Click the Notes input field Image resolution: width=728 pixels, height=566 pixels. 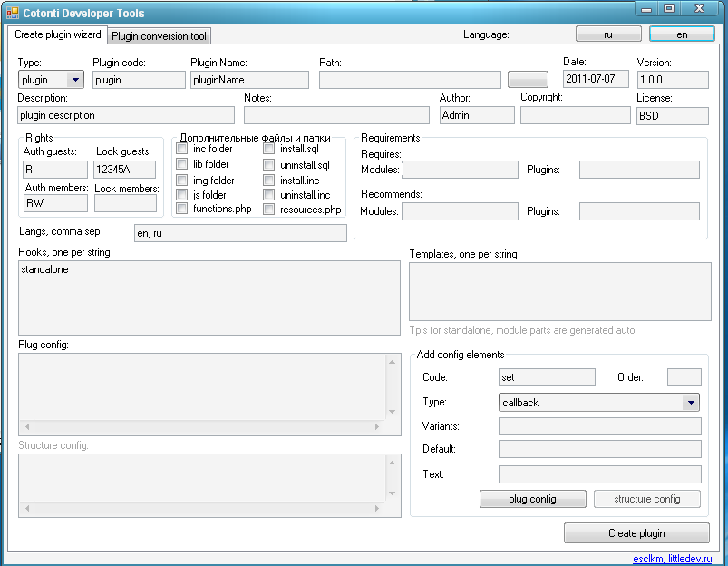pos(336,115)
